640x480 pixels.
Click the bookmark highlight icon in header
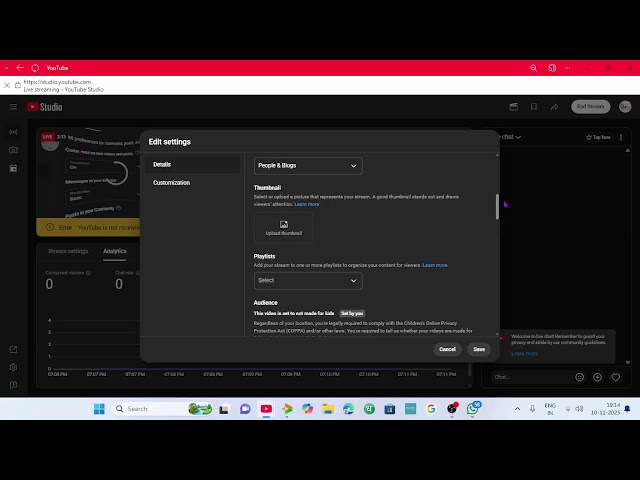(x=533, y=107)
